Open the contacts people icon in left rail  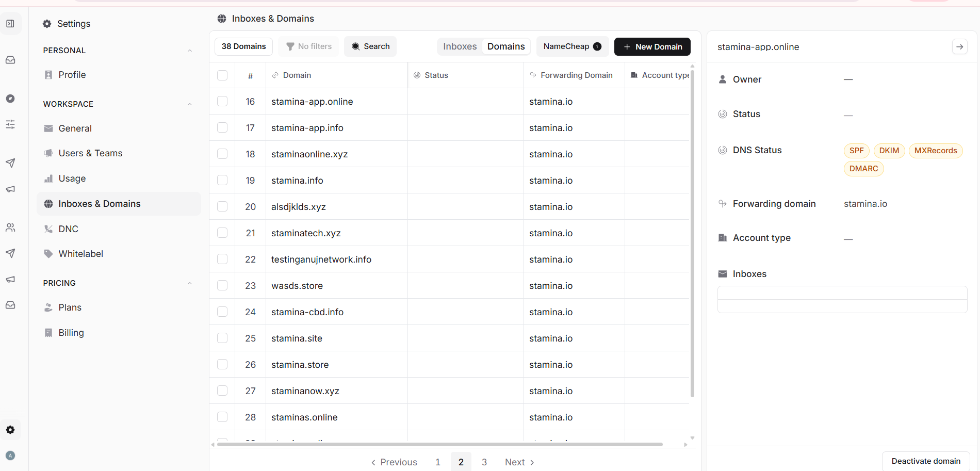click(x=10, y=228)
